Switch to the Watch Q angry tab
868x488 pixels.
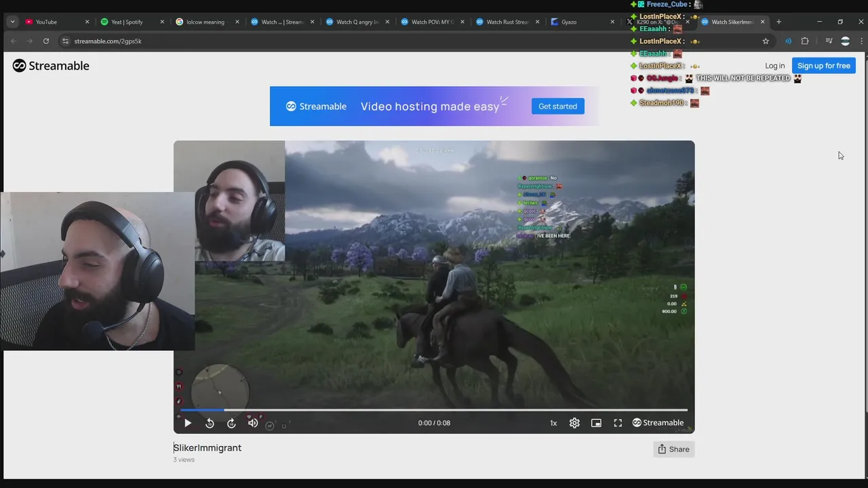click(358, 22)
